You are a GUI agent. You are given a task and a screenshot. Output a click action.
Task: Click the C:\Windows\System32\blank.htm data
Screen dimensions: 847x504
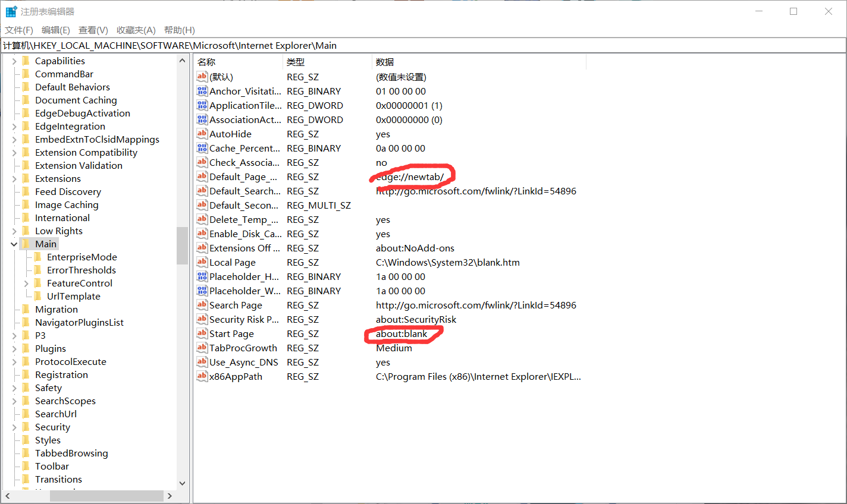point(448,262)
